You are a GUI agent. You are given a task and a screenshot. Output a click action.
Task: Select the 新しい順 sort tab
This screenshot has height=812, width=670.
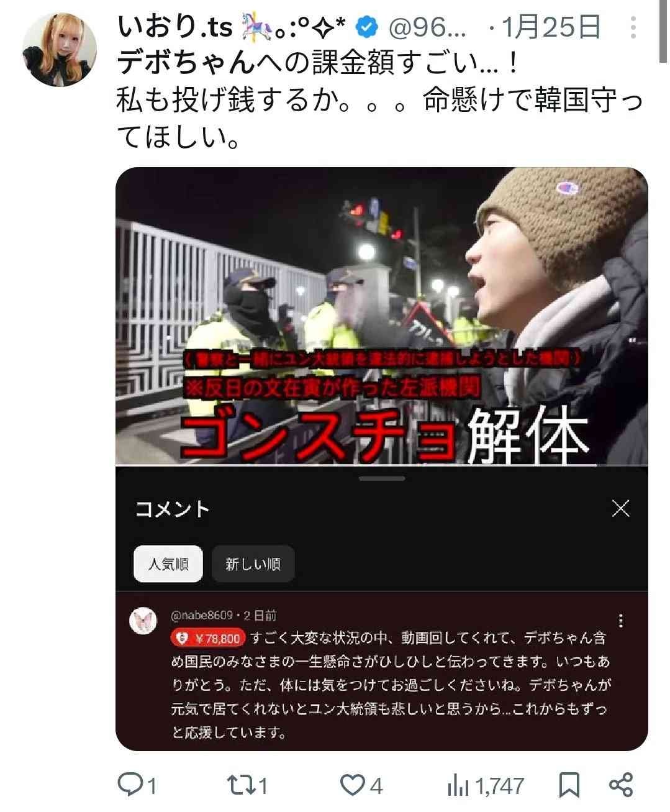coord(253,564)
